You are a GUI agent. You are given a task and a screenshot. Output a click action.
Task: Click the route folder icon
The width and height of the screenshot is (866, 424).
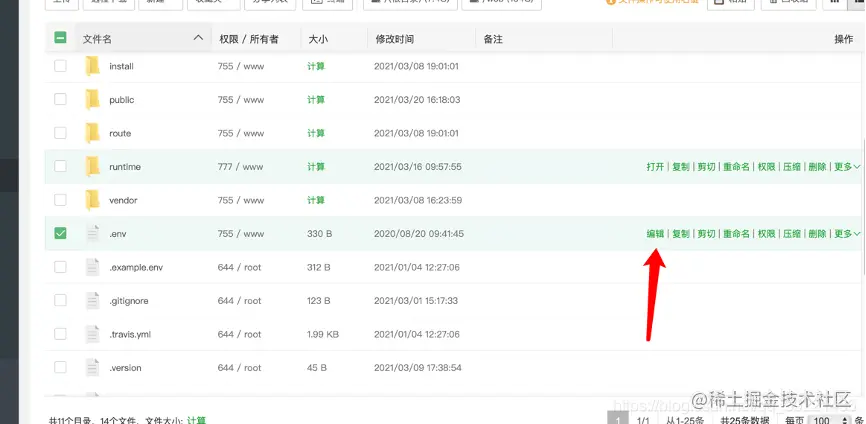coord(92,133)
